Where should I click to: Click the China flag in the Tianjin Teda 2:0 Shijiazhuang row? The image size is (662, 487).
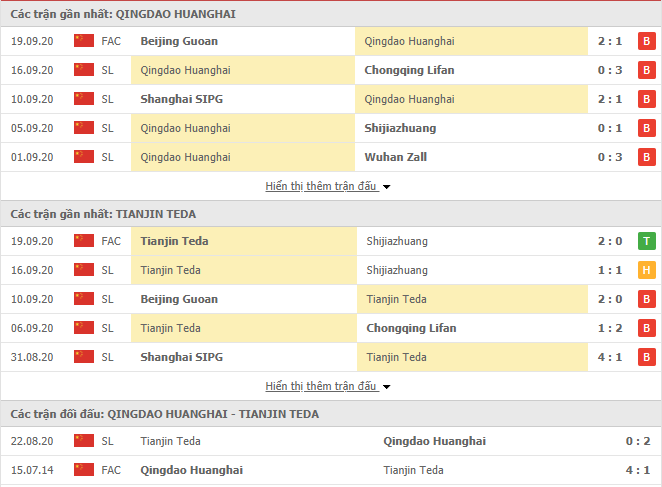(x=84, y=241)
